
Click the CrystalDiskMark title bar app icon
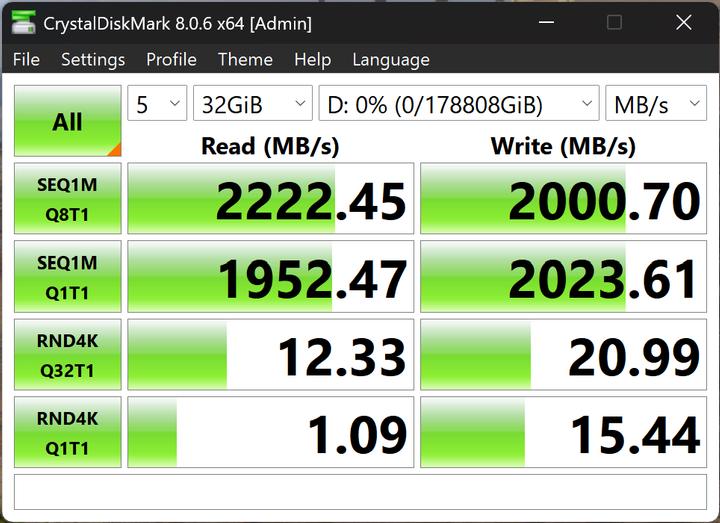[24, 22]
